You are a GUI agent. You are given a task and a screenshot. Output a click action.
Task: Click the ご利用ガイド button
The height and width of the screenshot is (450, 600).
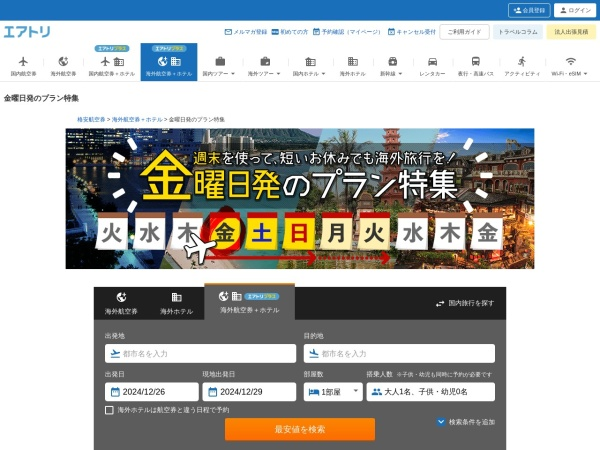[464, 32]
